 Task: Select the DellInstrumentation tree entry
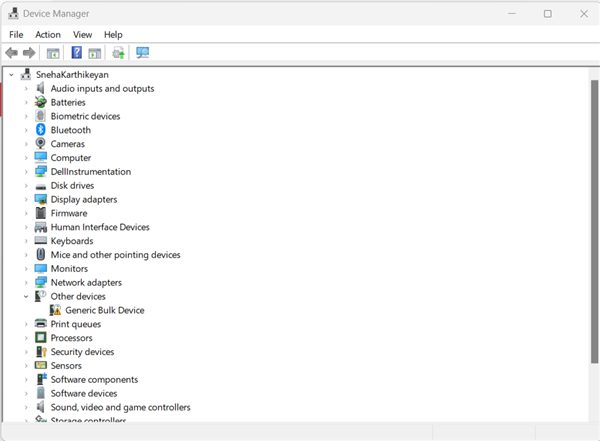click(x=91, y=172)
